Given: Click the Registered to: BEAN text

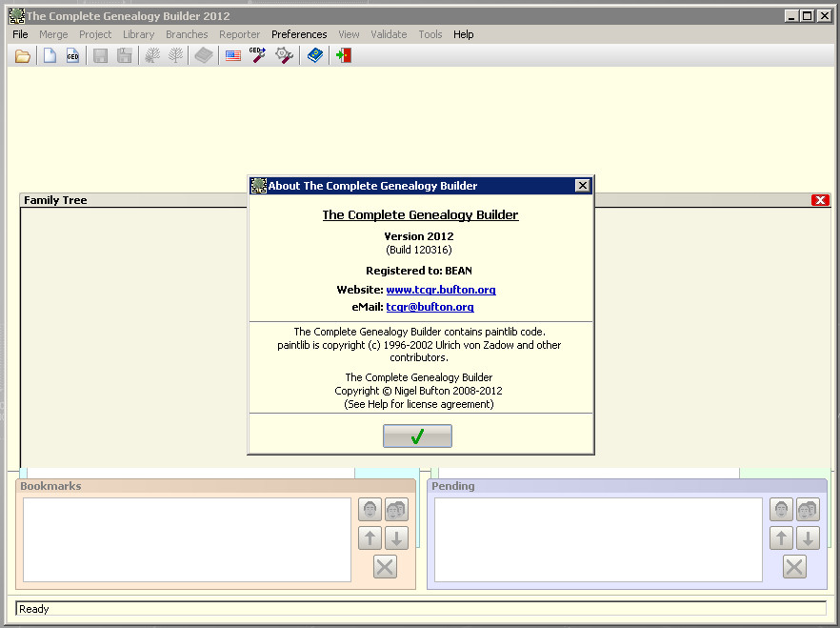Looking at the screenshot, I should (419, 271).
